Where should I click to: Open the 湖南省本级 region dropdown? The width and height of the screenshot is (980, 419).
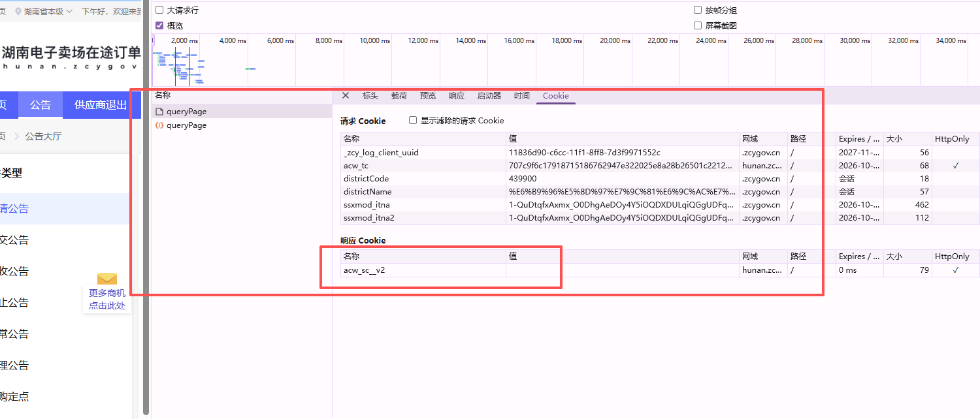point(43,12)
